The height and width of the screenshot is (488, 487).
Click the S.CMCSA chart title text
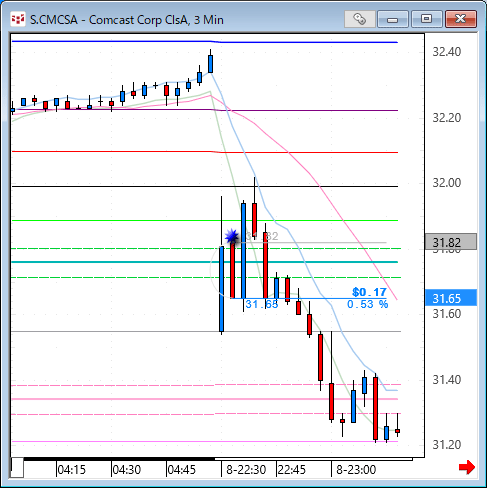(x=127, y=20)
